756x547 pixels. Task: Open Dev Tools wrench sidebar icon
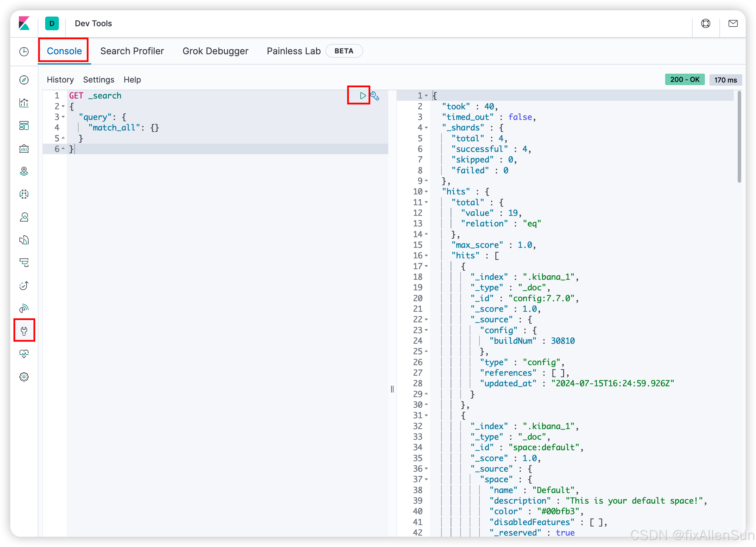coord(24,331)
